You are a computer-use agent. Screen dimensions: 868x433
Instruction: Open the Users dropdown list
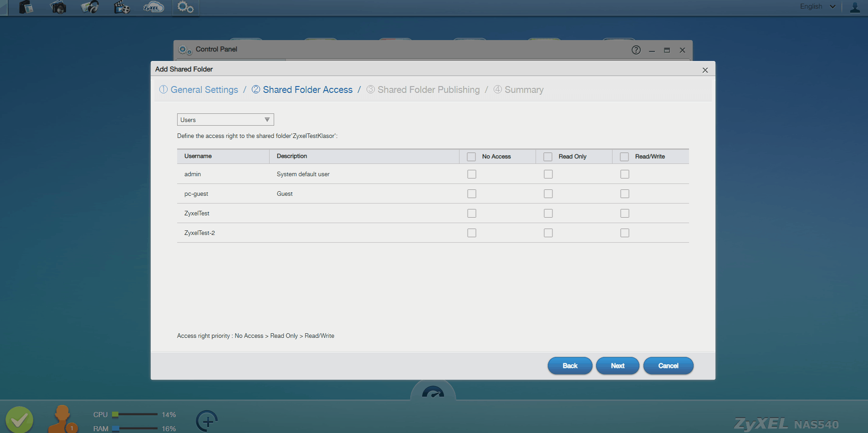(225, 120)
